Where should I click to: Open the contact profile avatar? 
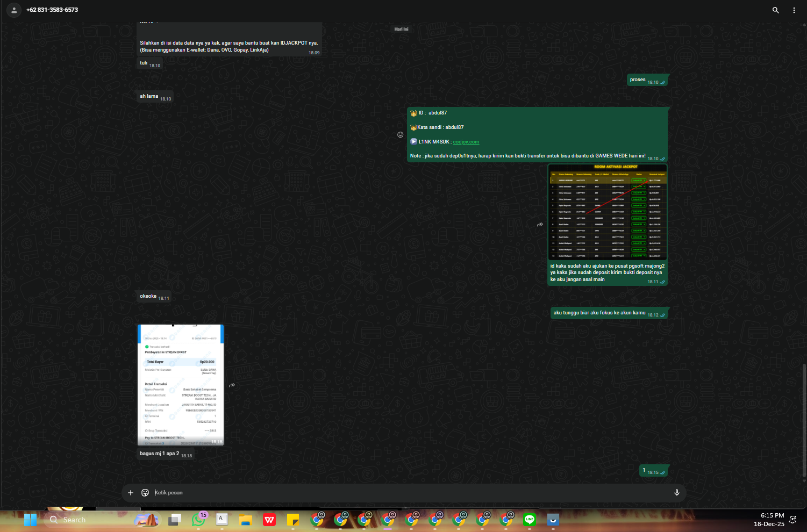pos(14,10)
